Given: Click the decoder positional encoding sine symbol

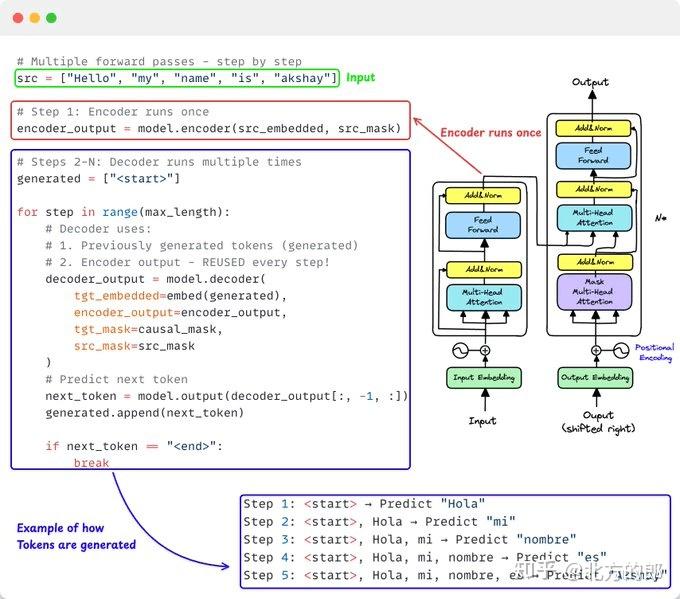Looking at the screenshot, I should 621,350.
